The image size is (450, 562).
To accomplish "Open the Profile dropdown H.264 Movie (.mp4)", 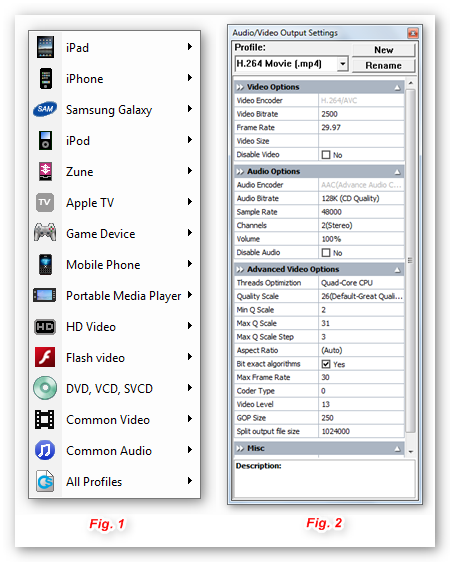I will (x=291, y=64).
